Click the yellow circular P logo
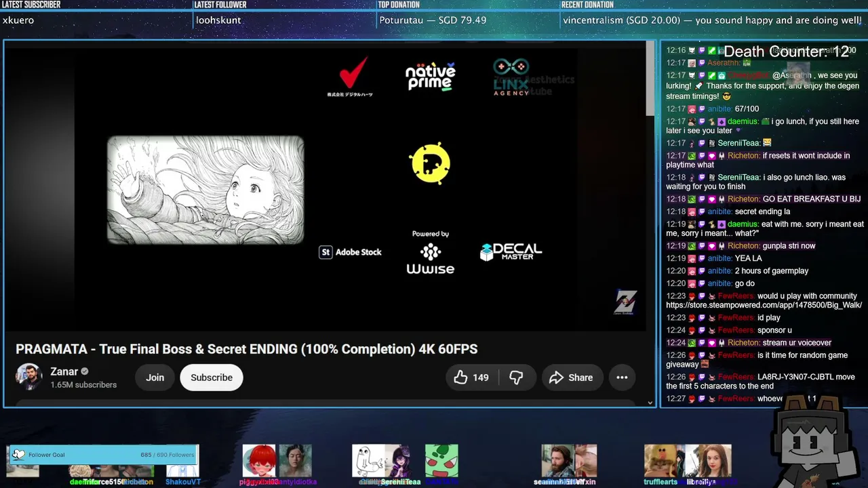 click(x=431, y=163)
